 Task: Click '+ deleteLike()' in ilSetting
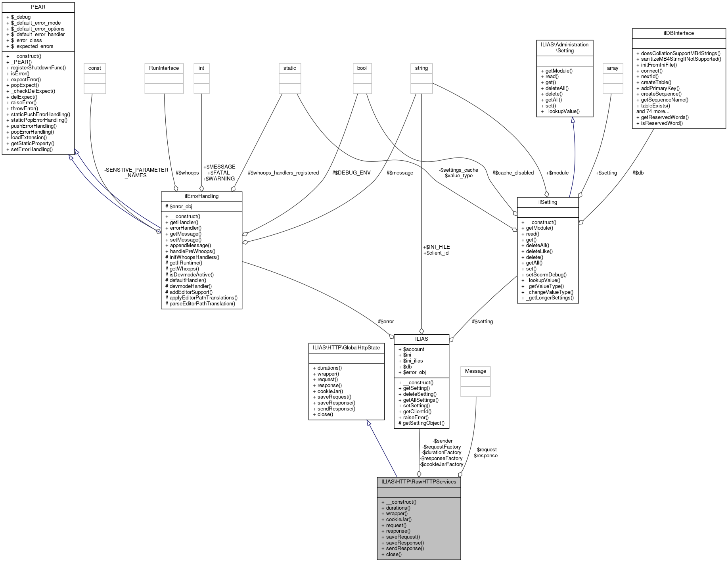(537, 251)
